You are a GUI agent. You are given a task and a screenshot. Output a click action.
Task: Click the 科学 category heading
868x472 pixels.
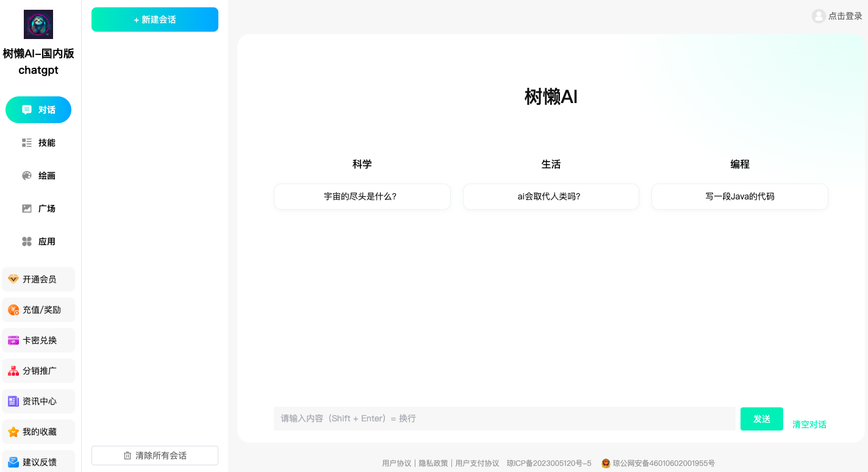coord(362,164)
